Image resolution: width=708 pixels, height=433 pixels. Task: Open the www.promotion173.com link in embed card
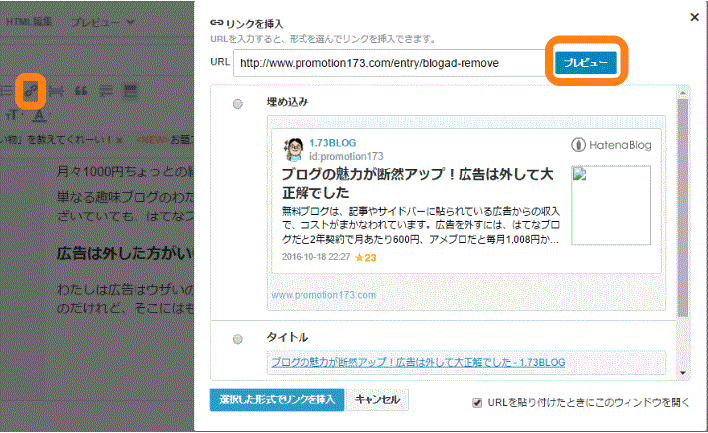coord(323,295)
